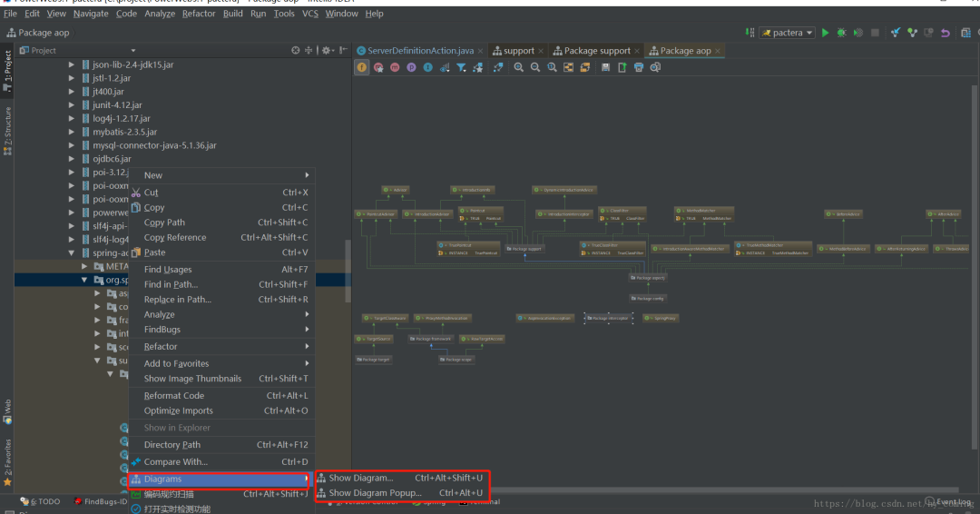
Task: Open the VCS menu
Action: [310, 13]
